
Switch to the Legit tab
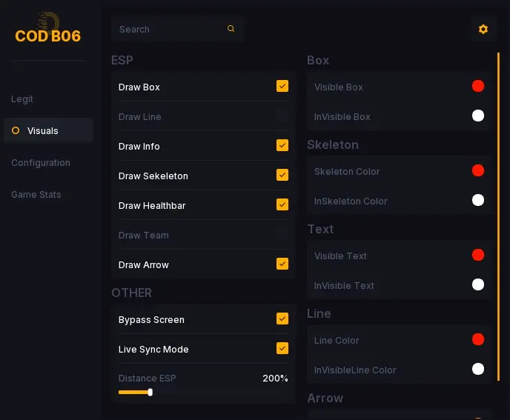click(x=22, y=99)
